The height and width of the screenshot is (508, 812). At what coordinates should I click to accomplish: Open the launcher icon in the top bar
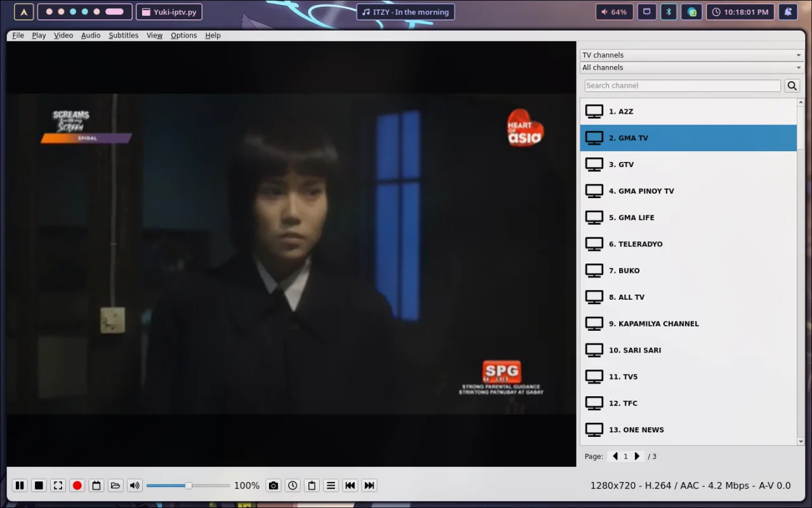(24, 12)
